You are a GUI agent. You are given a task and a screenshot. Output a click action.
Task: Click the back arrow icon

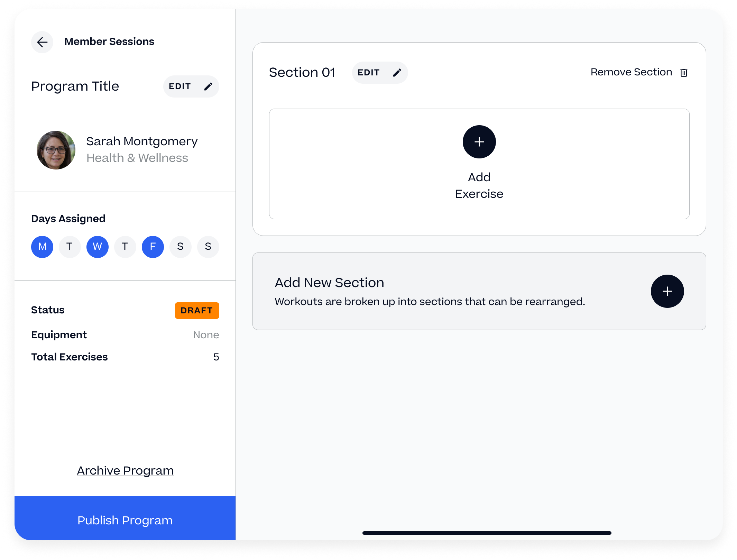[x=42, y=42]
